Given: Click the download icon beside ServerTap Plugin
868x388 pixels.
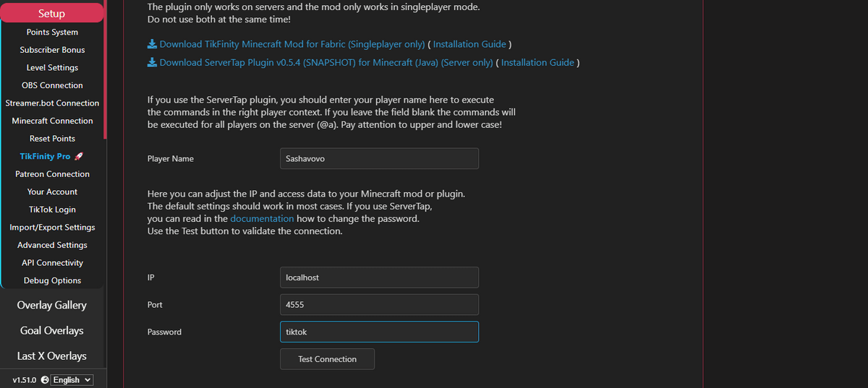Looking at the screenshot, I should tap(152, 62).
